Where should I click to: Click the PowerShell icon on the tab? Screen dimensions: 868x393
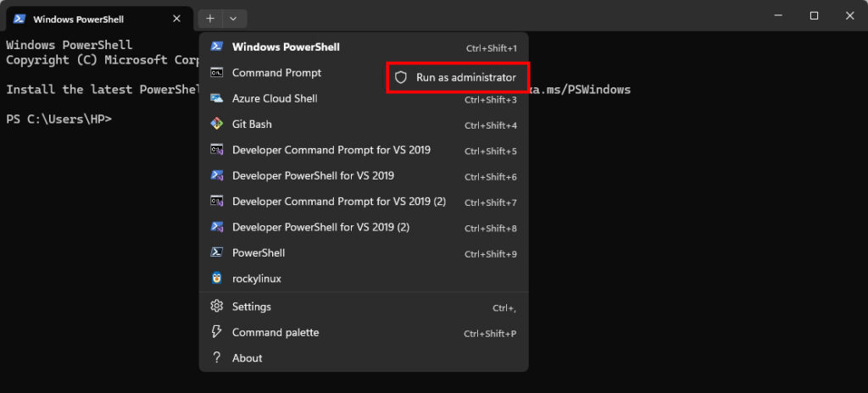coord(19,19)
